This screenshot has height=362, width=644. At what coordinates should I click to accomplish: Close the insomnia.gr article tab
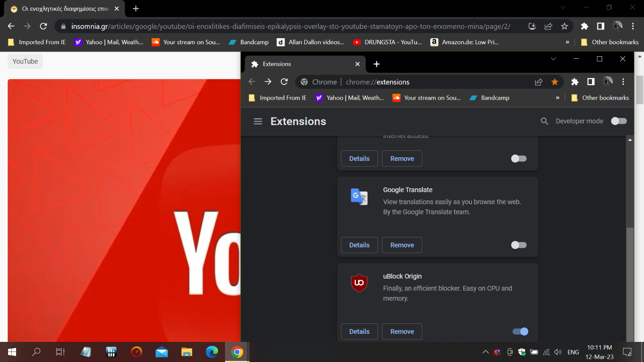point(117,8)
